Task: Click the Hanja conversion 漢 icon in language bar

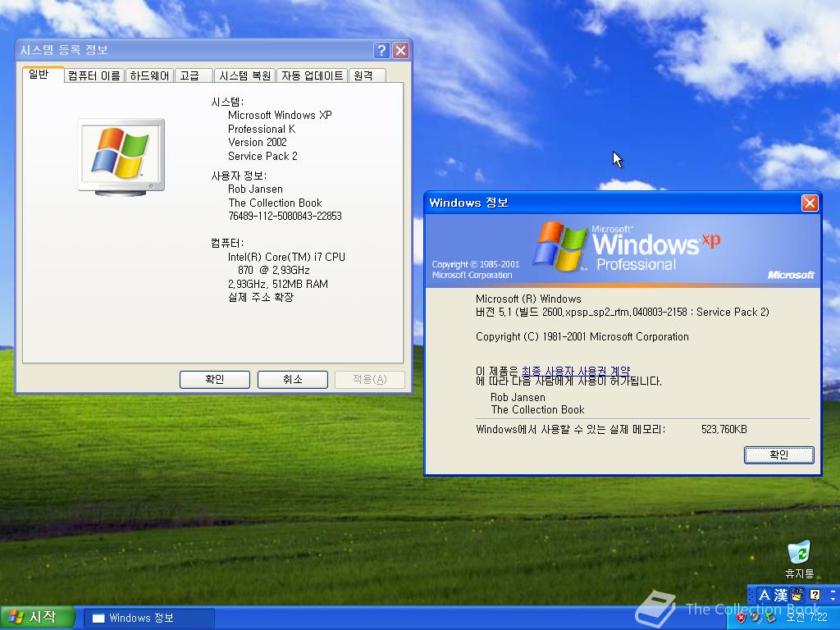Action: click(x=781, y=595)
